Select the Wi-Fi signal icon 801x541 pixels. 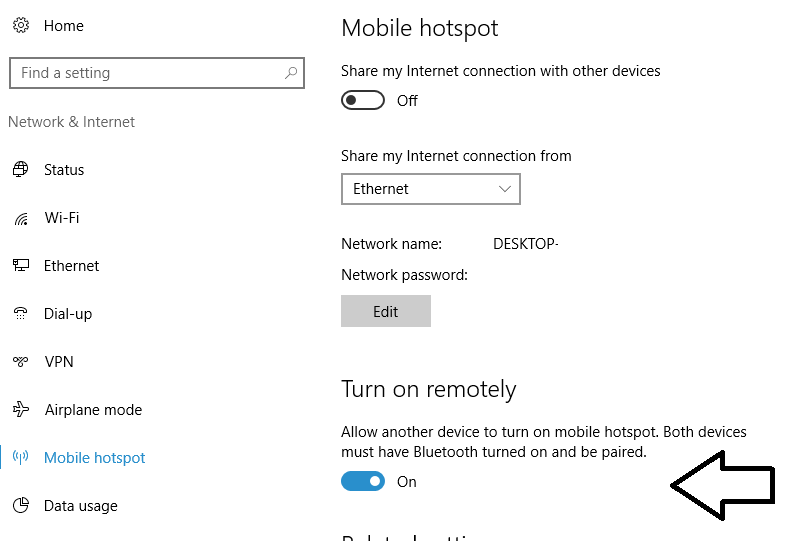pyautogui.click(x=21, y=218)
